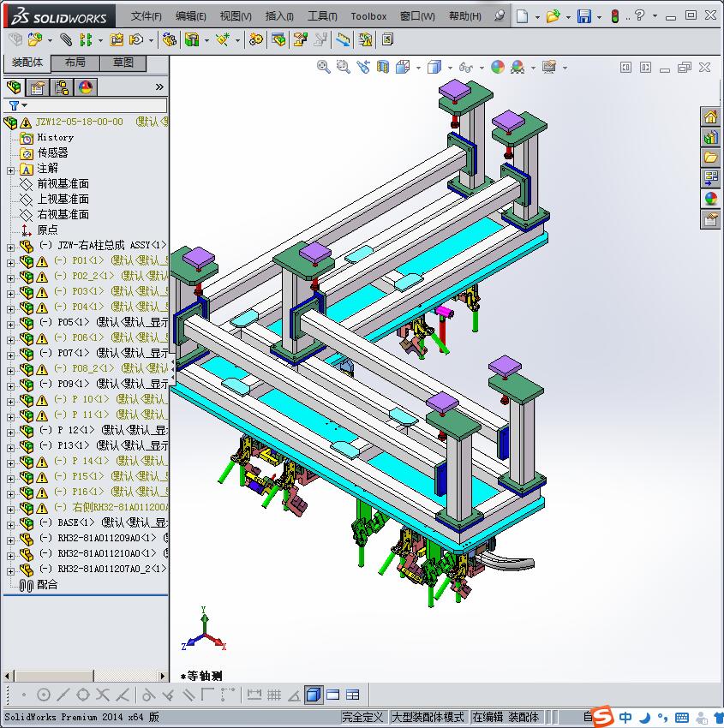Viewport: 724px width, 728px height.
Task: Toggle the Sogou Chinese/English input mode indicator
Action: tap(626, 718)
